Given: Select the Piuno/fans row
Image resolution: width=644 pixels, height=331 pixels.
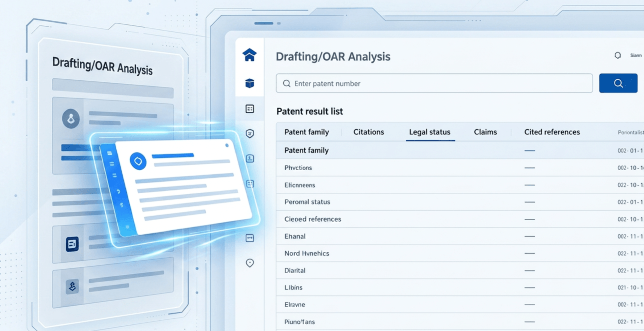Looking at the screenshot, I should click(x=460, y=322).
